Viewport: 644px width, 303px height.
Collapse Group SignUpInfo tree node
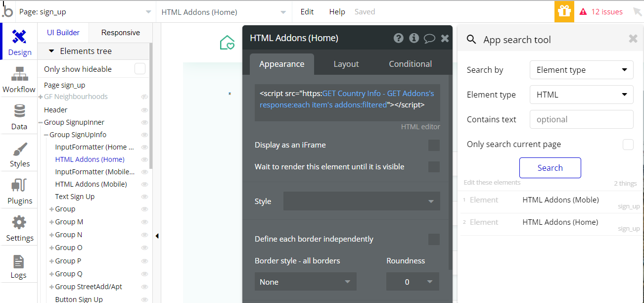click(46, 135)
